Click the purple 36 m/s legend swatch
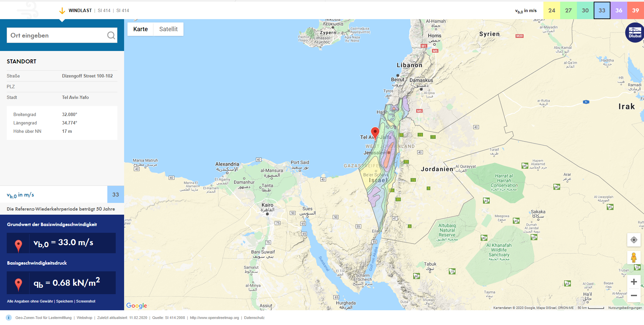The height and width of the screenshot is (325, 644). [x=619, y=10]
